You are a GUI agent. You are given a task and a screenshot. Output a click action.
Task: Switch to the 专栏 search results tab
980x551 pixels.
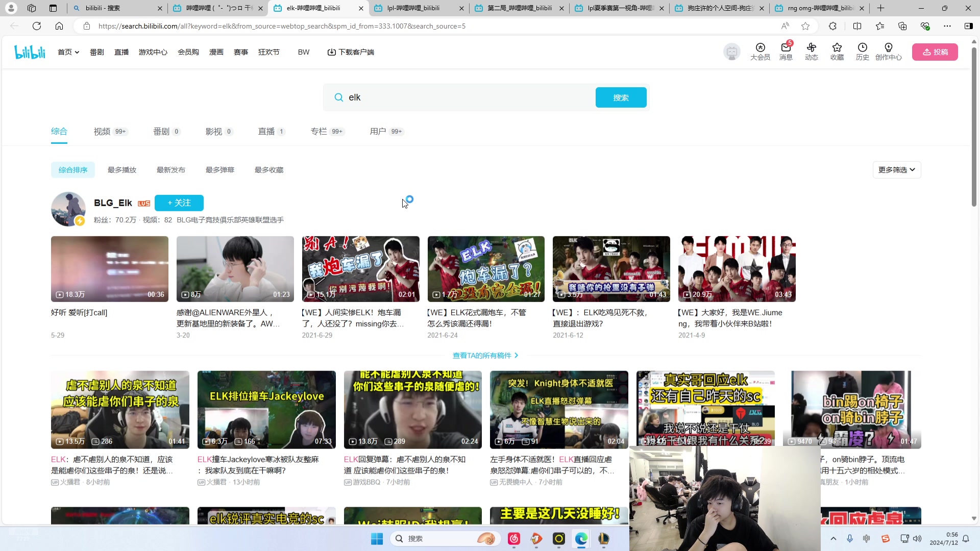tap(318, 131)
